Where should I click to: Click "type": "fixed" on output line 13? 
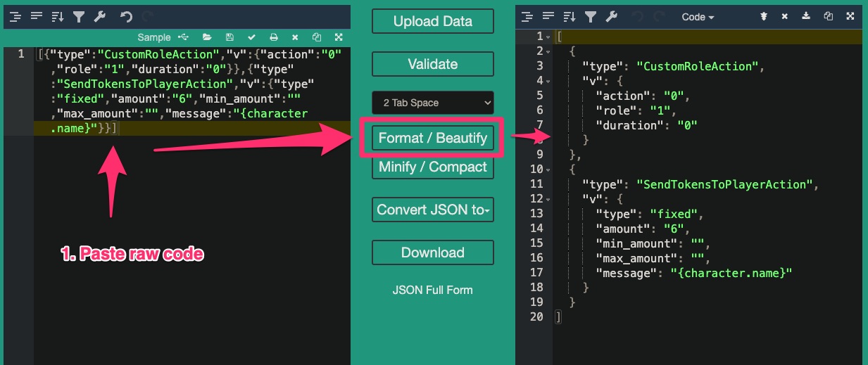[x=648, y=214]
